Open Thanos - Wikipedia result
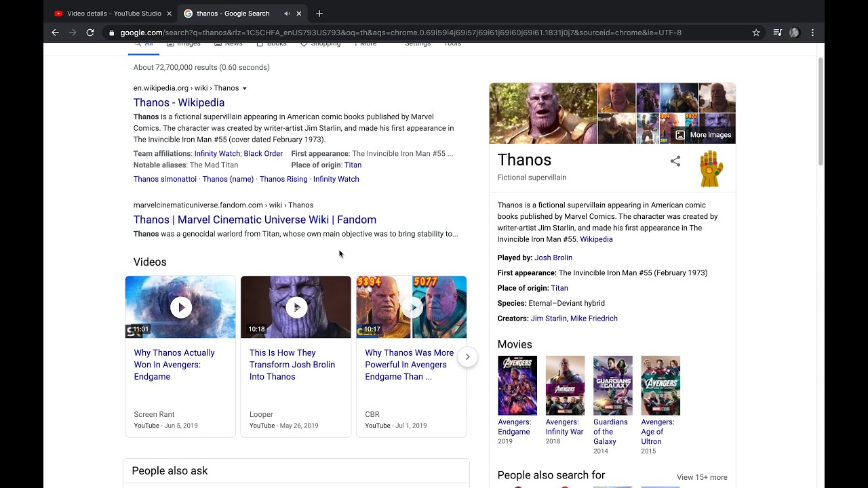The height and width of the screenshot is (488, 868). (x=179, y=102)
